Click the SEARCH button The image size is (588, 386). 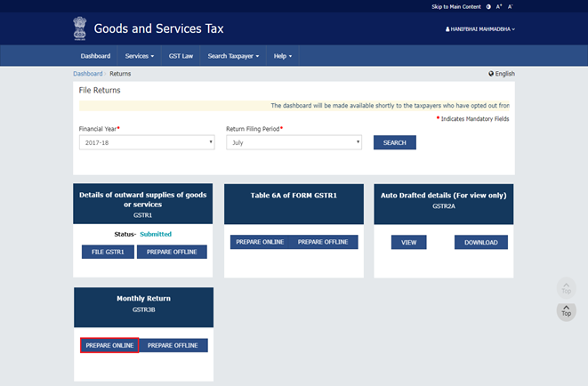(x=394, y=142)
